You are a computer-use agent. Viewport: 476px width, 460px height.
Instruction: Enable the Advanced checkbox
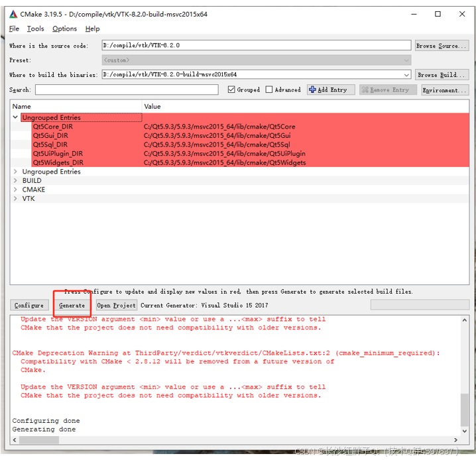click(x=269, y=89)
